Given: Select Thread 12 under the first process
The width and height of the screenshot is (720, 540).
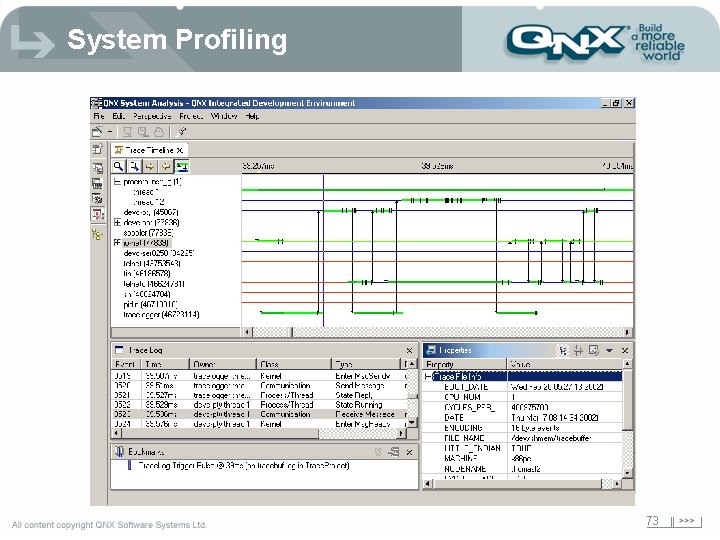Looking at the screenshot, I should 148,202.
